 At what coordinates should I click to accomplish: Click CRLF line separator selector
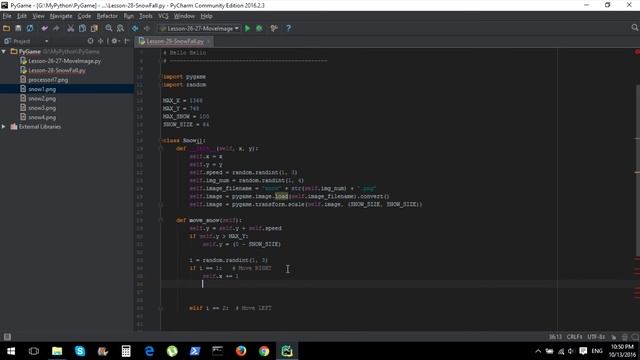pyautogui.click(x=575, y=337)
